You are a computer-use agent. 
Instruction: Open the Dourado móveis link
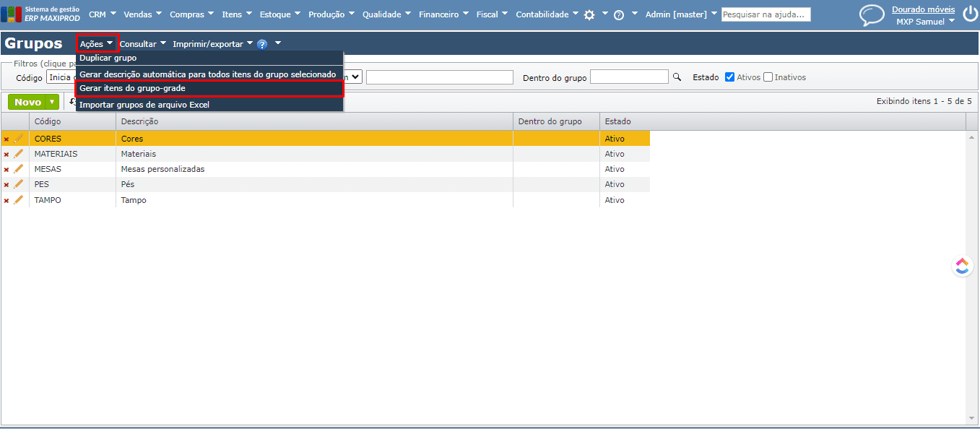click(923, 9)
